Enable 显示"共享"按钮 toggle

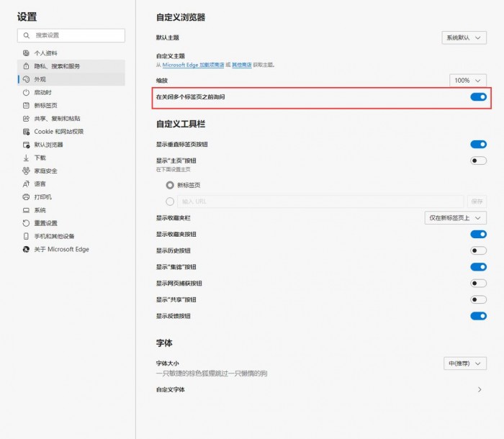pos(478,300)
